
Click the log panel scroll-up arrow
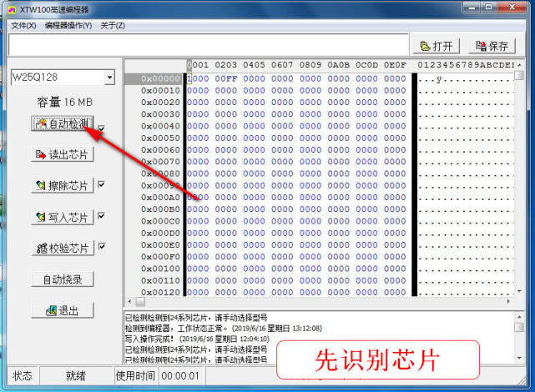519,317
